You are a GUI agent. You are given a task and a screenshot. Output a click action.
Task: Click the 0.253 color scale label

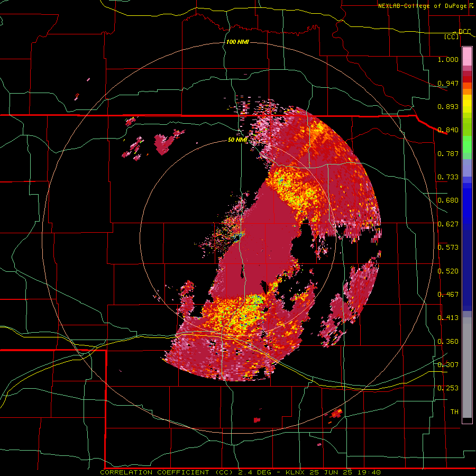pyautogui.click(x=448, y=388)
